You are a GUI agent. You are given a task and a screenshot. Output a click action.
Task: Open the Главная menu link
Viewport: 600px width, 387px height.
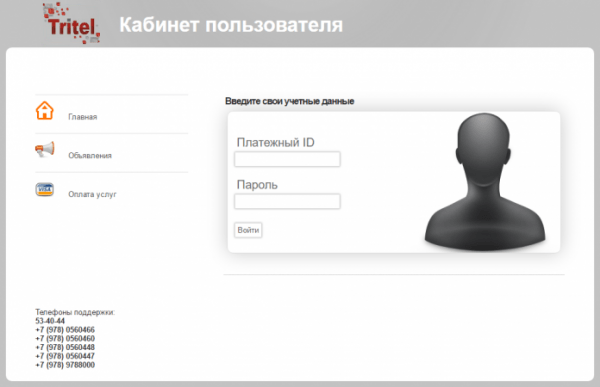click(83, 117)
